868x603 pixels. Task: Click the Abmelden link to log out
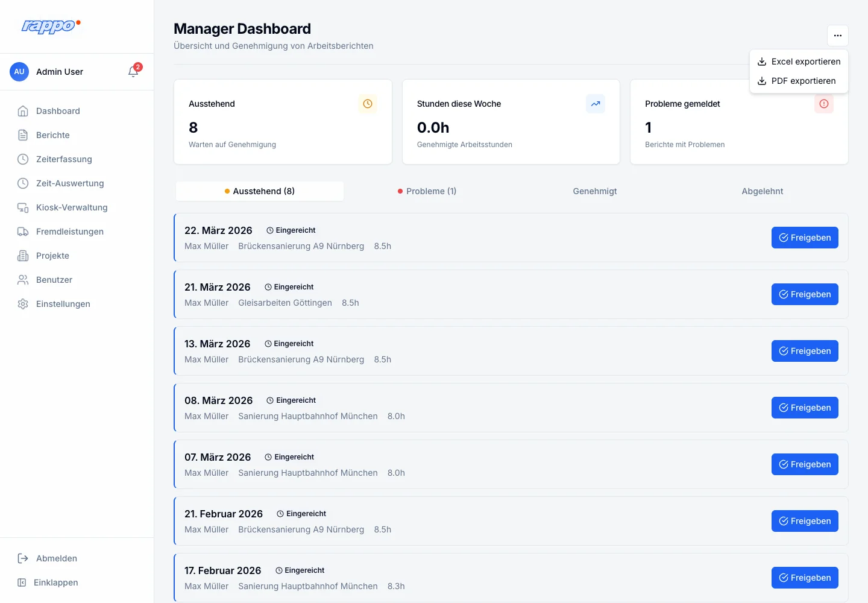coord(77,558)
